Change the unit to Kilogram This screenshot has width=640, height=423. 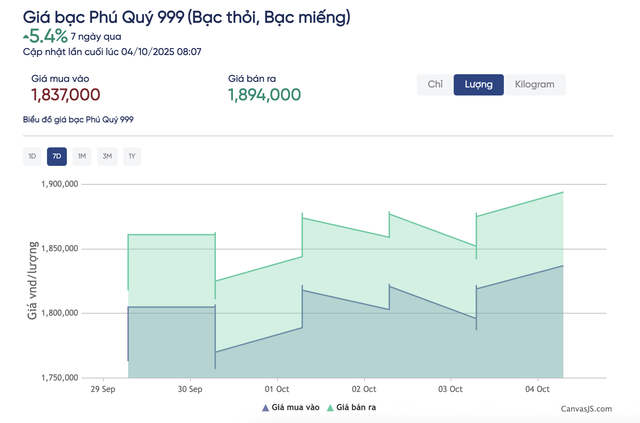pyautogui.click(x=534, y=85)
